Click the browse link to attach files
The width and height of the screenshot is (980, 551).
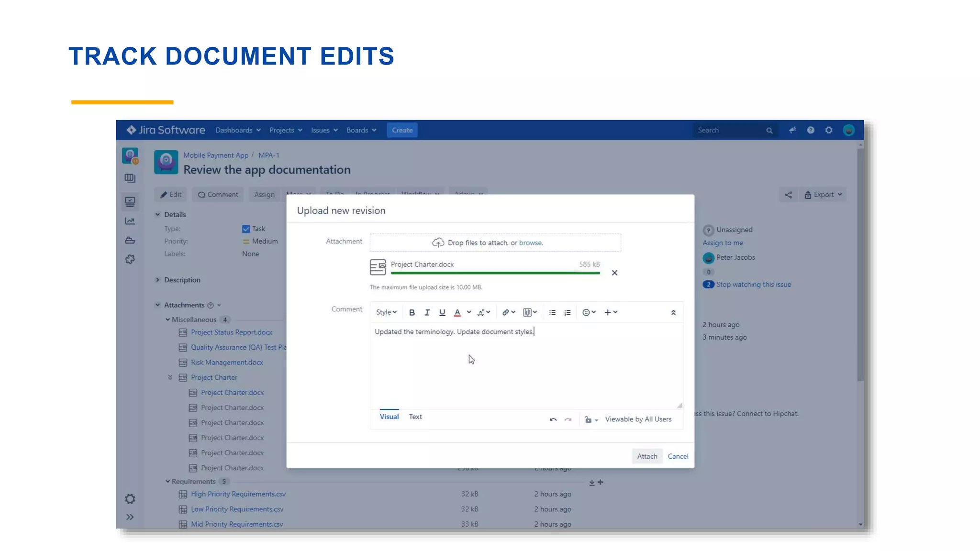531,242
